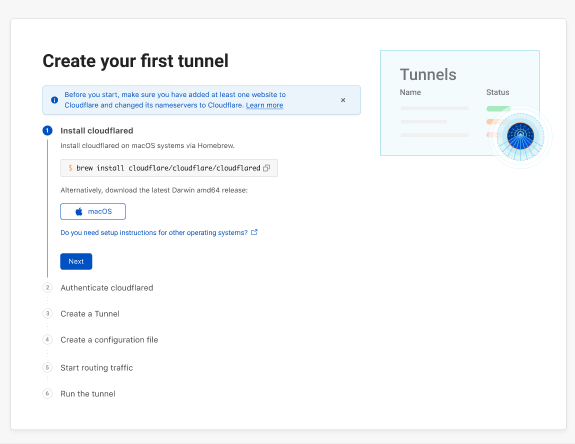Click the green status bar in Tunnels preview
Viewport: 575px width, 444px height.
(498, 109)
